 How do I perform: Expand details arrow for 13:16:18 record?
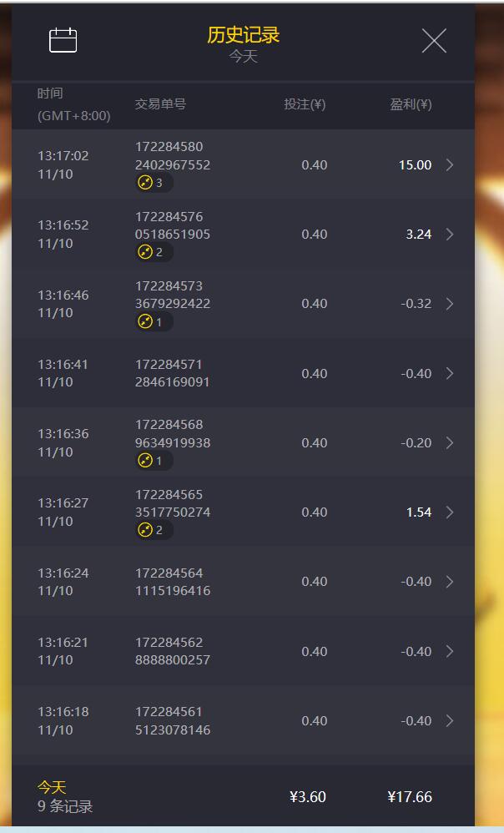(x=450, y=721)
